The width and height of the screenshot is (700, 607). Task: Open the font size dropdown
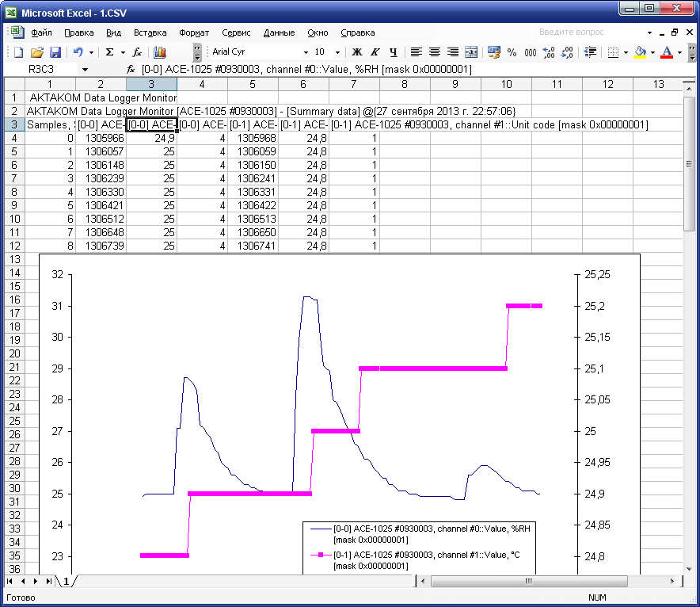(x=337, y=52)
